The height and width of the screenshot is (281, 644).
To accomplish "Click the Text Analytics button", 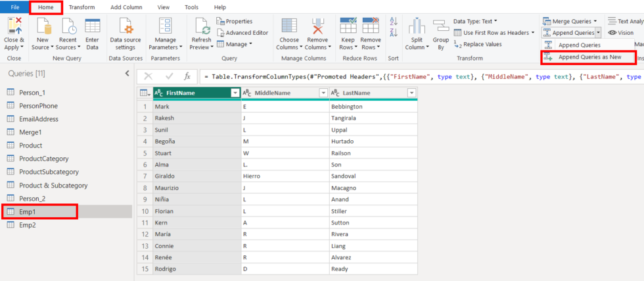I will pyautogui.click(x=626, y=21).
